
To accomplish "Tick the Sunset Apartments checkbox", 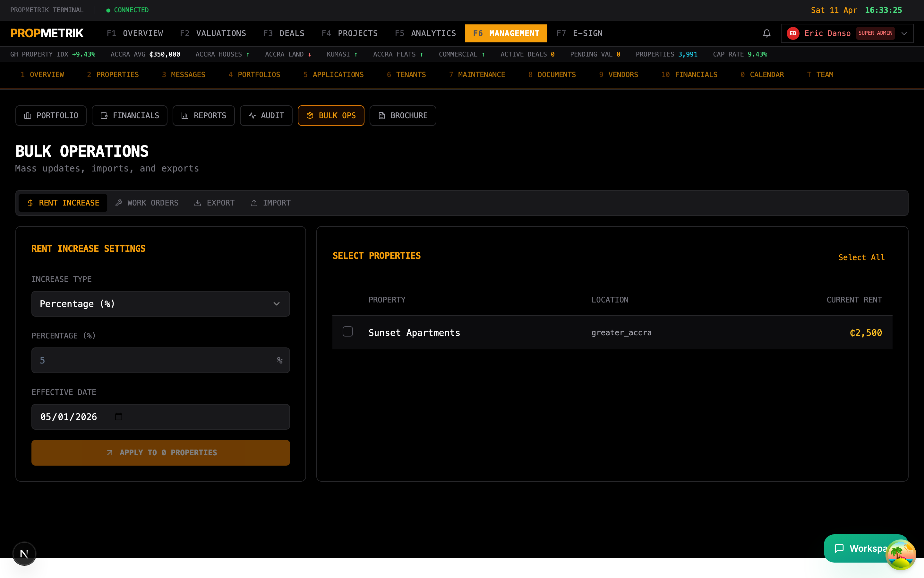I will pos(347,331).
